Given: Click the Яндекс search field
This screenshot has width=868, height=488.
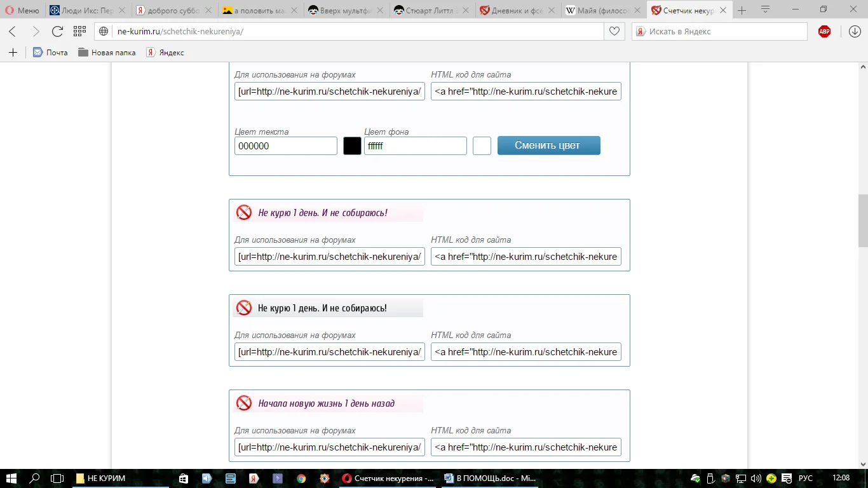Looking at the screenshot, I should [719, 32].
